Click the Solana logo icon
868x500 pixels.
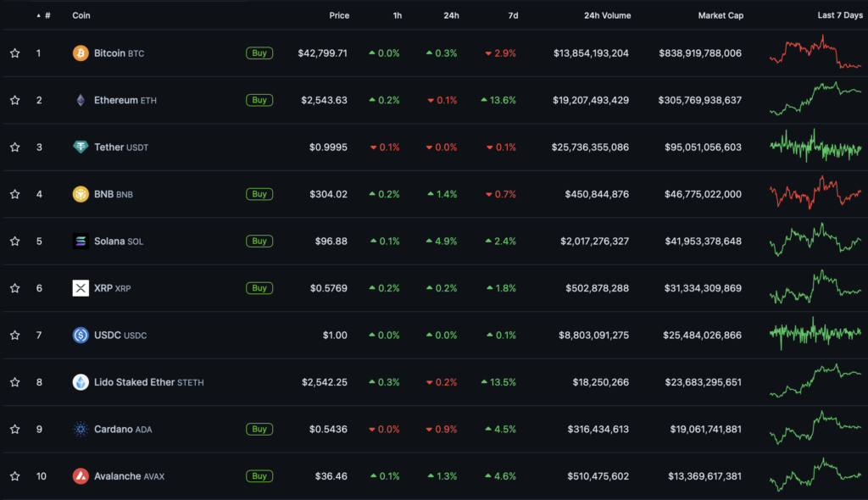click(x=81, y=242)
